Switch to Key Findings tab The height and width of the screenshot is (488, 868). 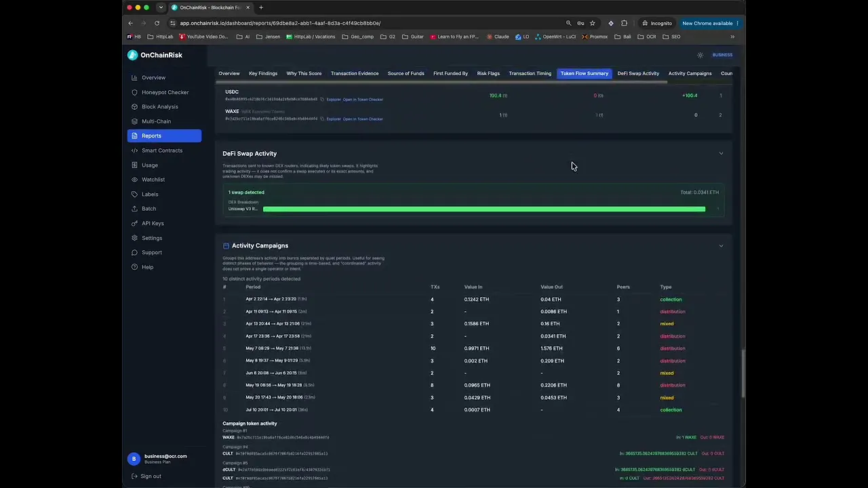[263, 73]
